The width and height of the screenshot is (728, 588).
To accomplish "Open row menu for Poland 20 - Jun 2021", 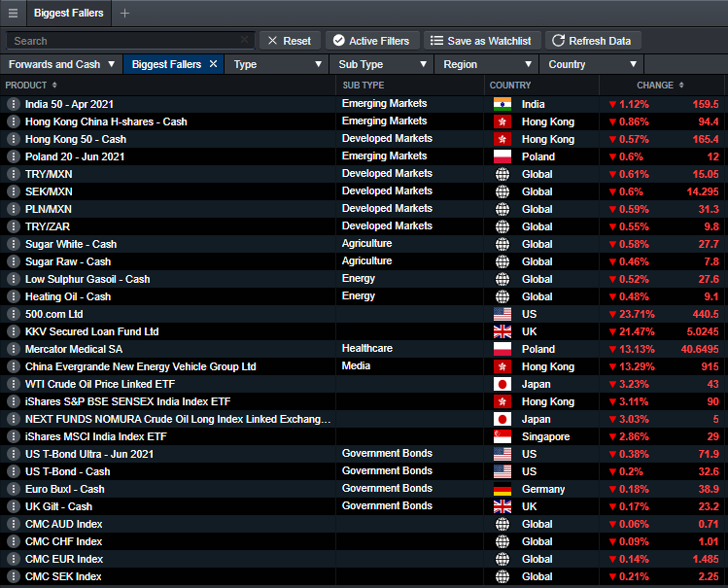I will pos(14,156).
